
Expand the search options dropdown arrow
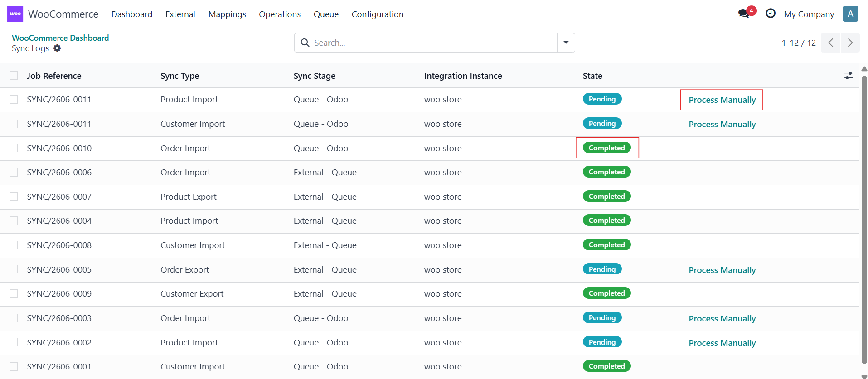566,43
